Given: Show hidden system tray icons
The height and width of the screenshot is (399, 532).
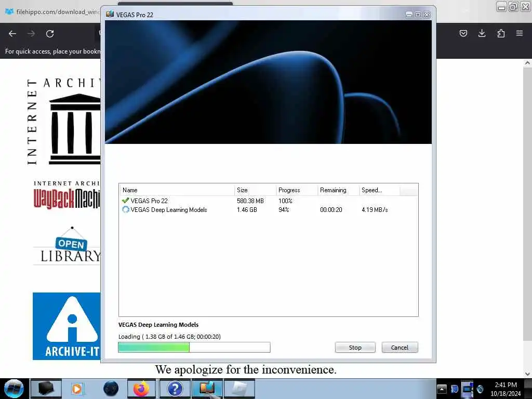Looking at the screenshot, I should (x=442, y=389).
